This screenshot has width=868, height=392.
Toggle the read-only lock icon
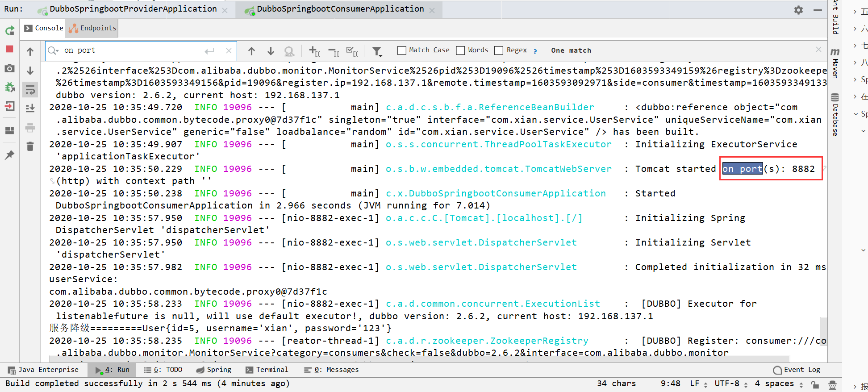coord(815,384)
